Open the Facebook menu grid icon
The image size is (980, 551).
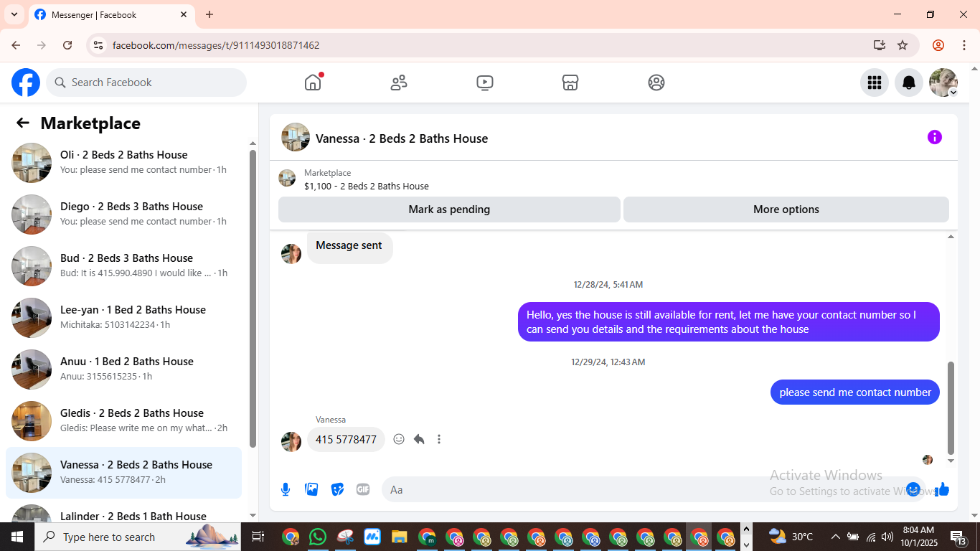(x=875, y=83)
